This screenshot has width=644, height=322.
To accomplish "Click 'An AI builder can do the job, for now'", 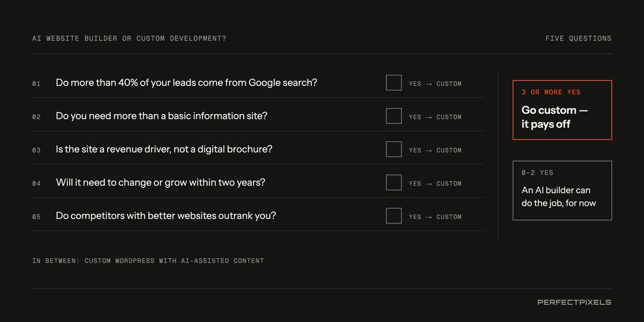I will click(559, 196).
